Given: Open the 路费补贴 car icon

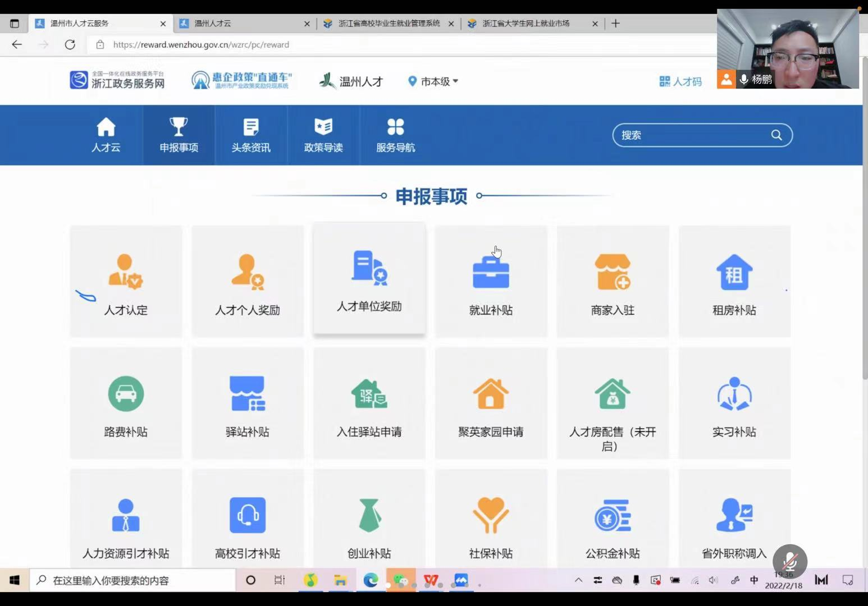Looking at the screenshot, I should coord(126,394).
